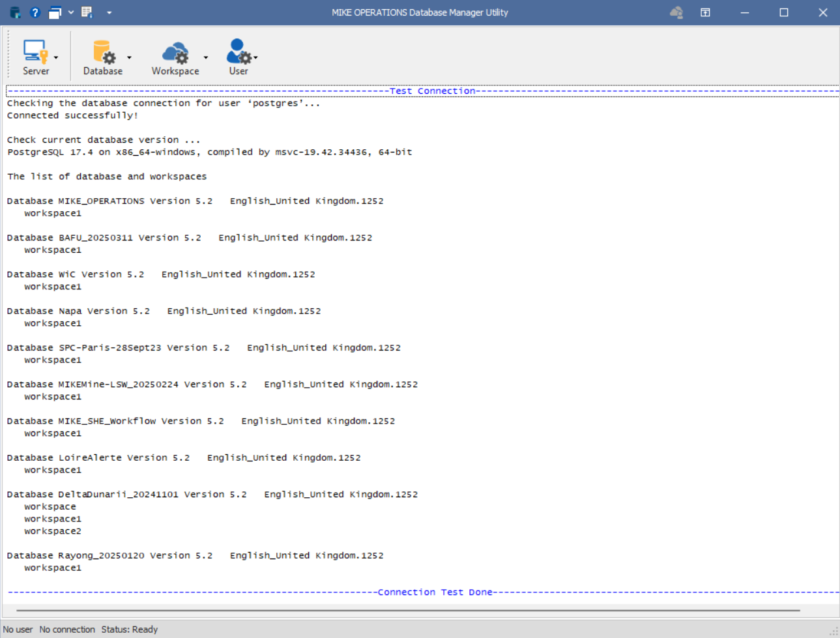The image size is (840, 638).
Task: Click 'Check current database version ...' line
Action: (x=104, y=139)
